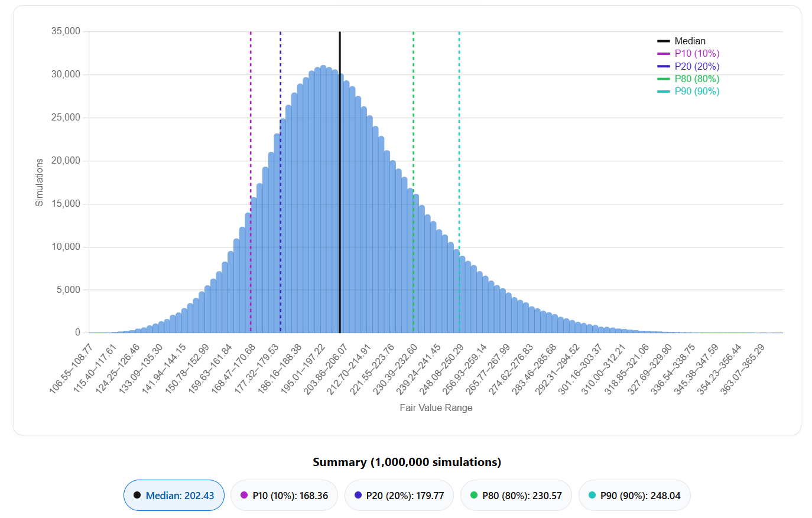Click the indigo P20 dashed line
Viewport: 812px width, 518px height.
(281, 182)
